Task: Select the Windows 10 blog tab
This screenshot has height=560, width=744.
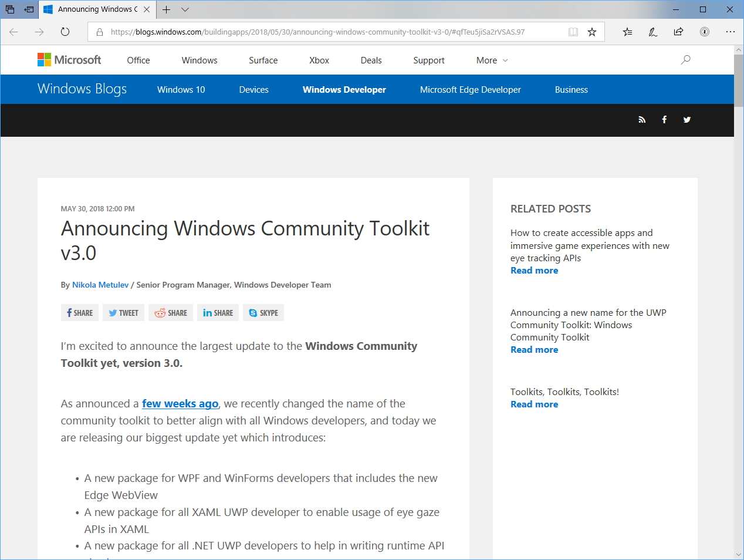Action: [x=181, y=90]
